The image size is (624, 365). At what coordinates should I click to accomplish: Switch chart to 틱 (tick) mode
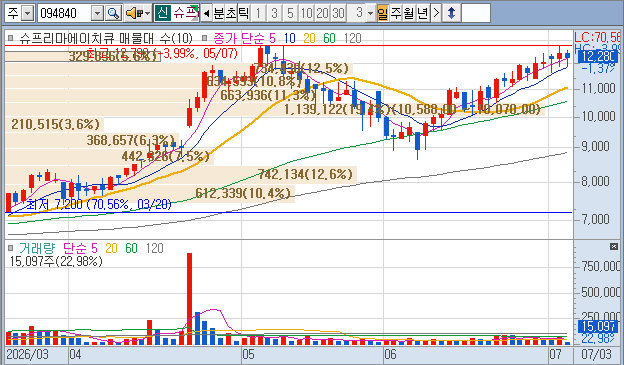pyautogui.click(x=244, y=13)
